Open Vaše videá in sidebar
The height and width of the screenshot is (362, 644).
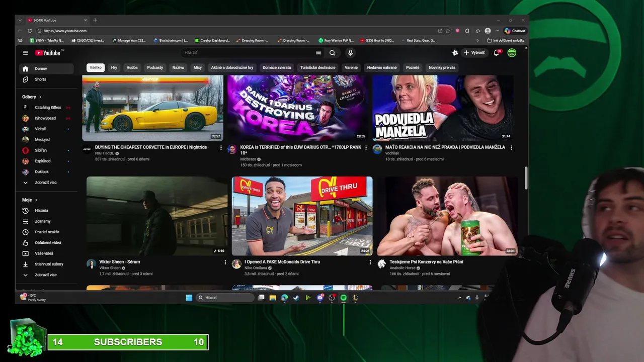pyautogui.click(x=47, y=253)
